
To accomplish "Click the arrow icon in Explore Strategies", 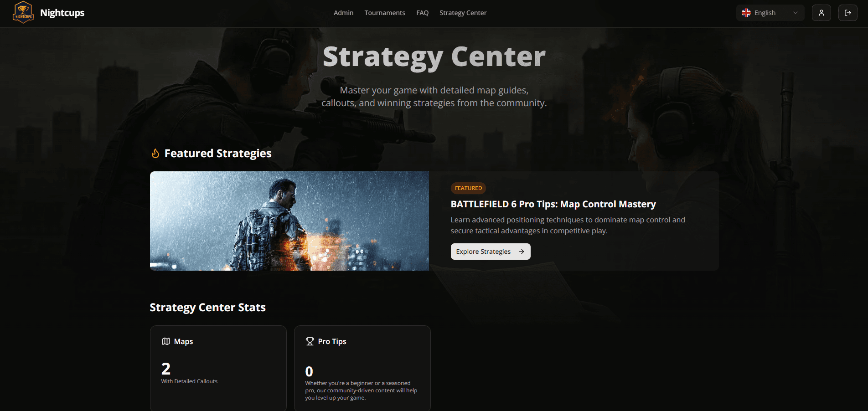I will (x=522, y=252).
